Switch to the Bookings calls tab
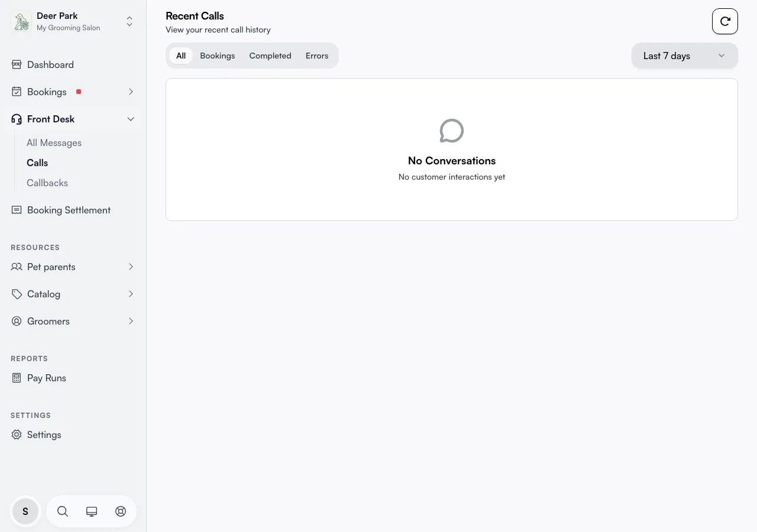Image resolution: width=757 pixels, height=532 pixels. (x=218, y=56)
